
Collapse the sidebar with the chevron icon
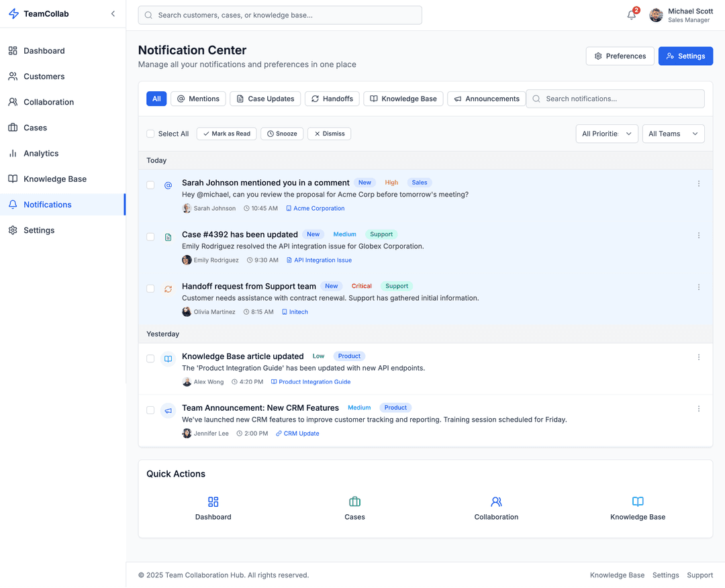point(113,13)
